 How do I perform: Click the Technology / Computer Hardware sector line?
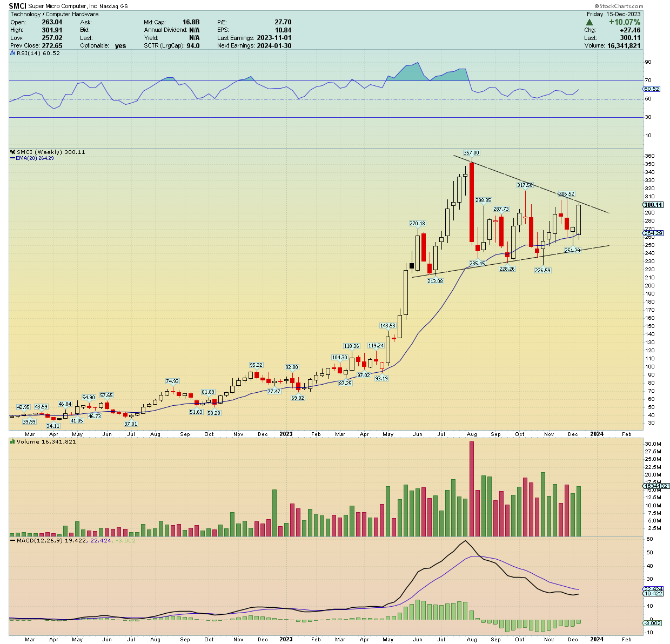coord(55,14)
